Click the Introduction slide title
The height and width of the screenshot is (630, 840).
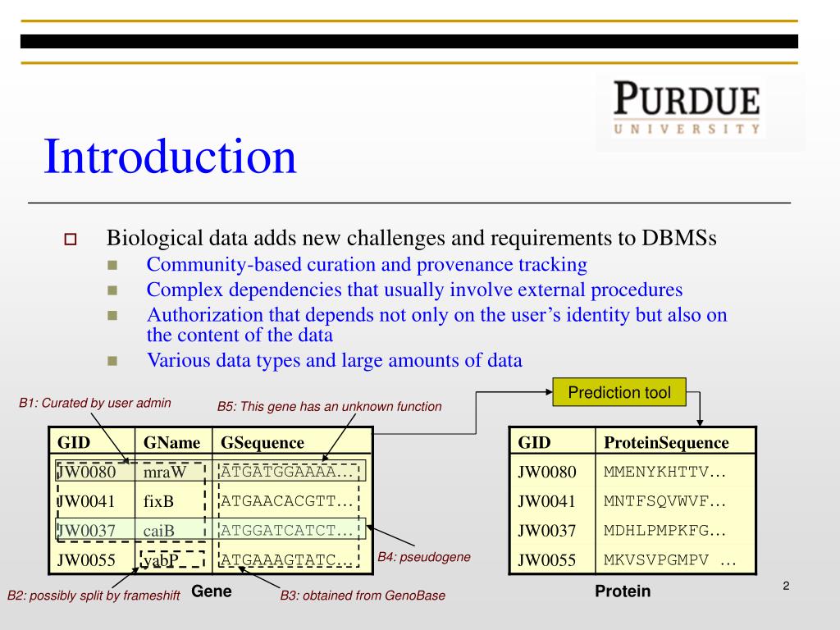point(169,157)
